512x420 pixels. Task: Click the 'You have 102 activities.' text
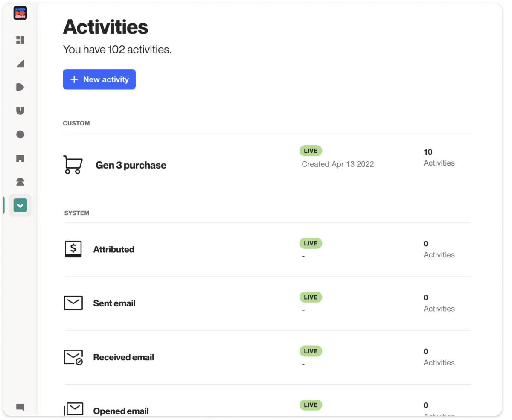[117, 50]
